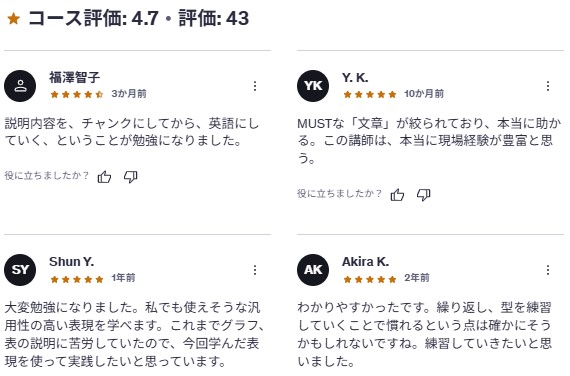
Task: Click thumbs down on 福澤智子's review
Action: 131,177
